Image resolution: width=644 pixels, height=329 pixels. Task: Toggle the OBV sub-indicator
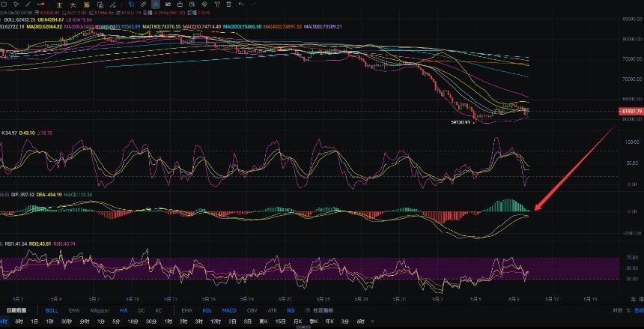point(252,310)
